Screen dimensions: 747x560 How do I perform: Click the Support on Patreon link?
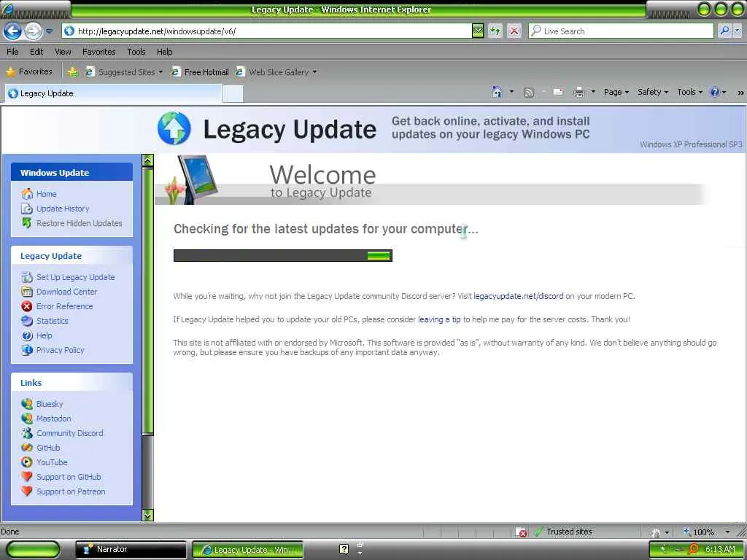point(71,491)
